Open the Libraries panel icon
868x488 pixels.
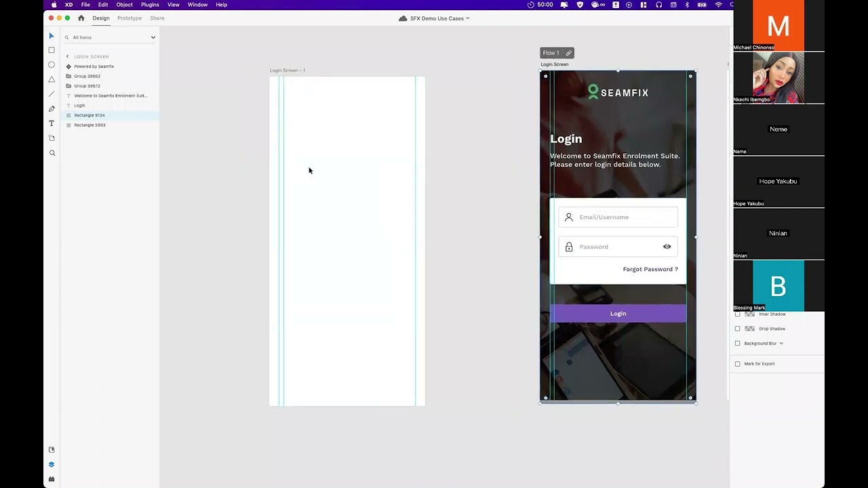pos(52,450)
